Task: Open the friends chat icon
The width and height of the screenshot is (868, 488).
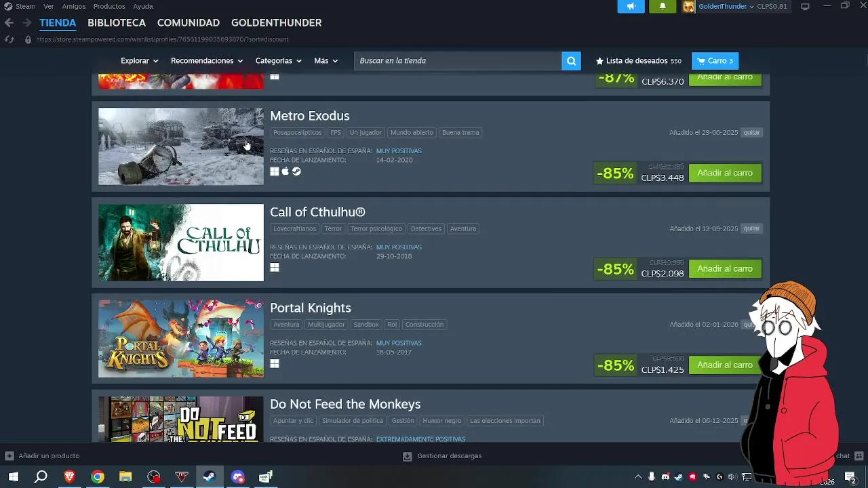Action: pyautogui.click(x=859, y=456)
